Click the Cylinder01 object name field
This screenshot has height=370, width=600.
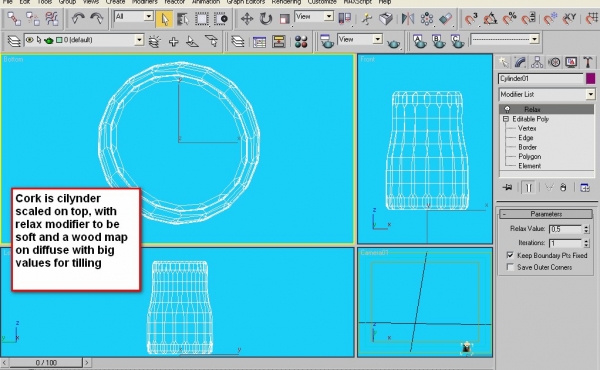(x=541, y=78)
